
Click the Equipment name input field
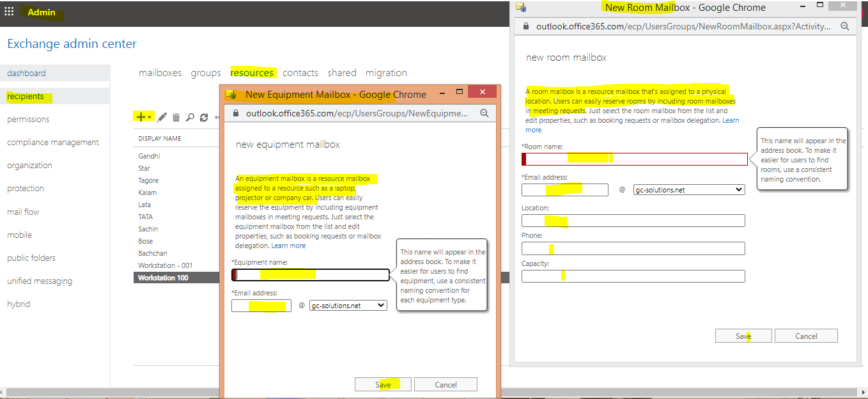(x=310, y=275)
